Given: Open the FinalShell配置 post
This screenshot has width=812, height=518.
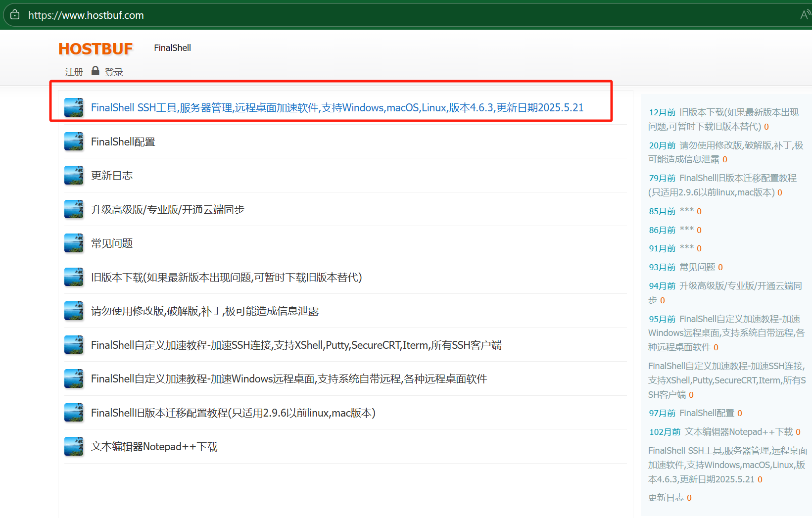Looking at the screenshot, I should pos(123,142).
